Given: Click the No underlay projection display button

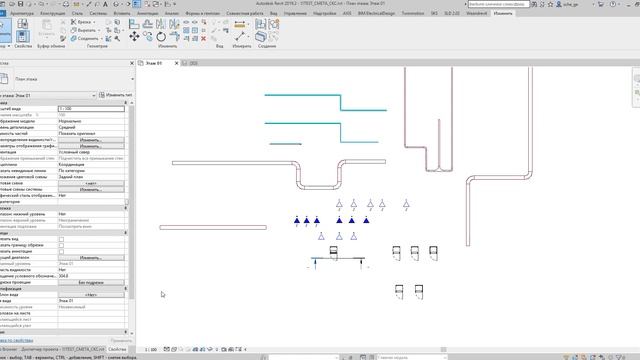Looking at the screenshot, I should (x=91, y=282).
